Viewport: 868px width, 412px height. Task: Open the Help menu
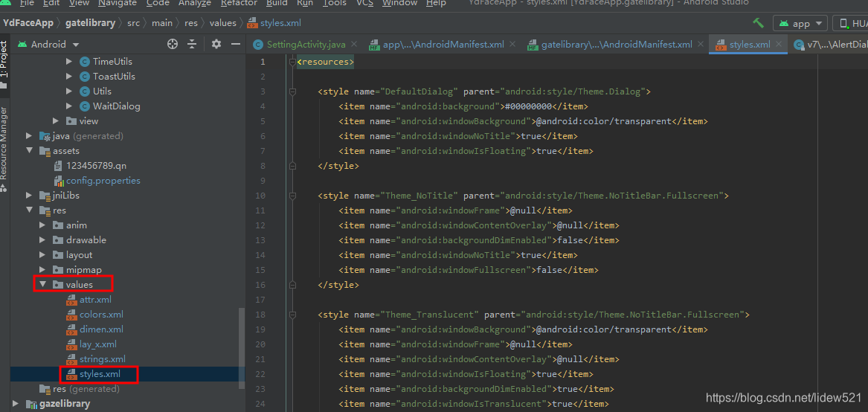[436, 3]
